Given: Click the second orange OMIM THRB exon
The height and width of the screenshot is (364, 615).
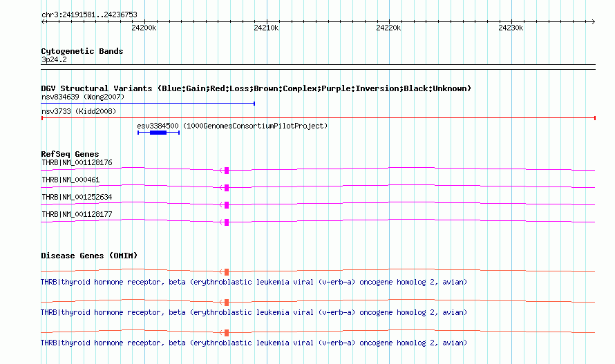Looking at the screenshot, I should coord(227,303).
